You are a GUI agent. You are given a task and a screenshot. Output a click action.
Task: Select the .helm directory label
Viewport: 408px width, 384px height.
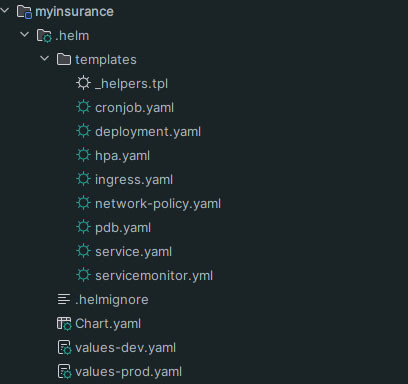point(72,36)
